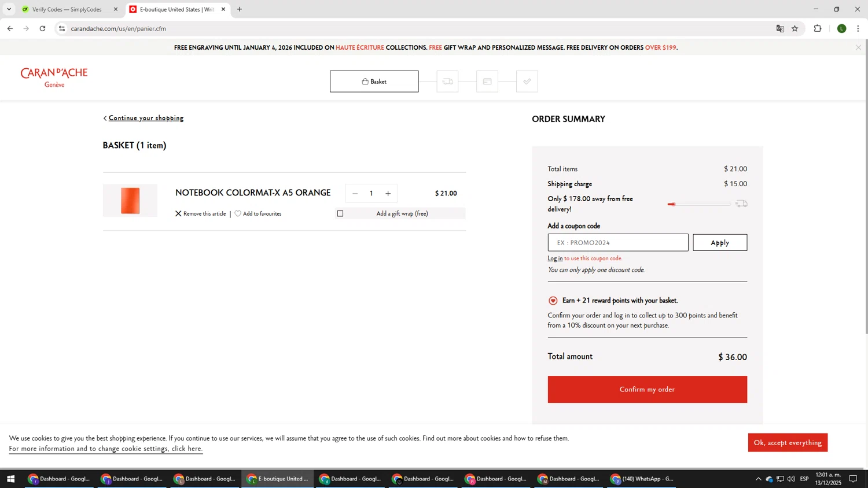Go to Continue your shopping
868x488 pixels.
coord(146,118)
